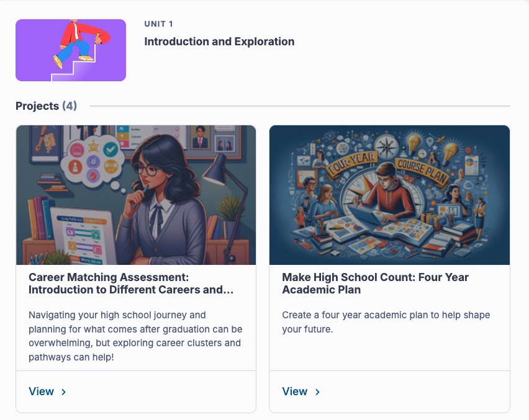Click the project count (4) indicator
Viewport: 529px width, 420px height.
click(70, 106)
